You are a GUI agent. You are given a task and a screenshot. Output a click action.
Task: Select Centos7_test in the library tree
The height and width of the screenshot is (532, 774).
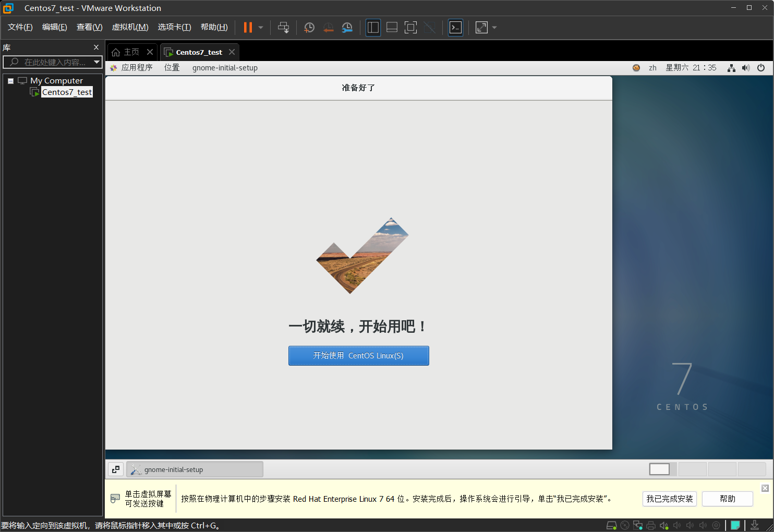pos(67,92)
